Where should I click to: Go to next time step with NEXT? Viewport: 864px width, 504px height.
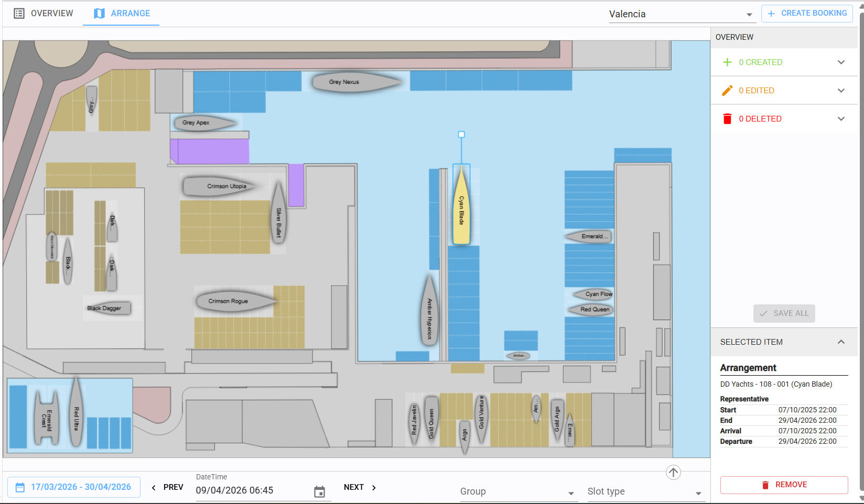360,487
